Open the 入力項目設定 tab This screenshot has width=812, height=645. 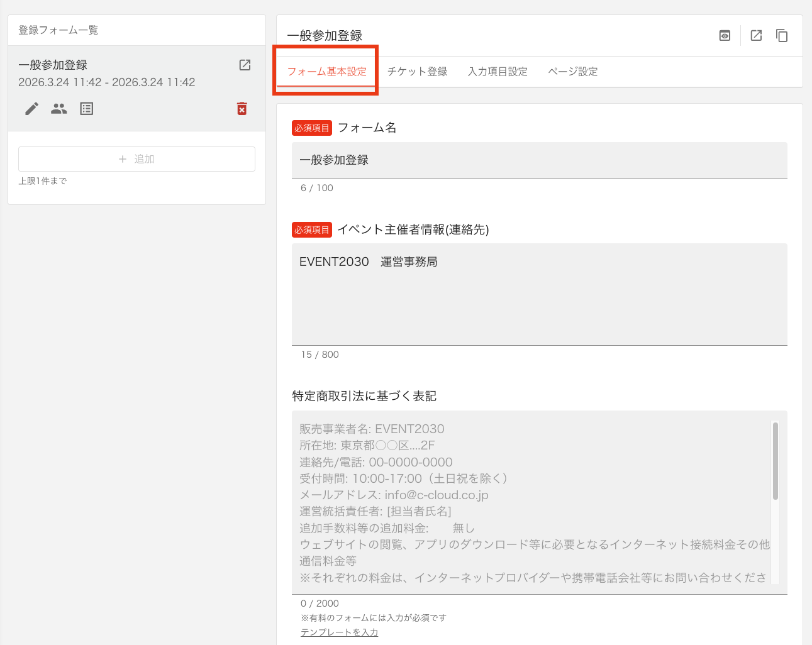point(498,71)
